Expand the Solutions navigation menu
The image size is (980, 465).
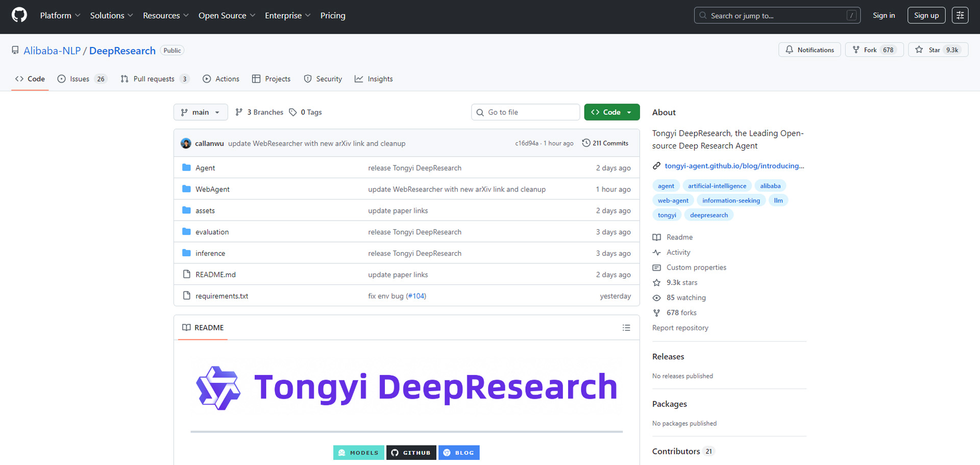112,15
